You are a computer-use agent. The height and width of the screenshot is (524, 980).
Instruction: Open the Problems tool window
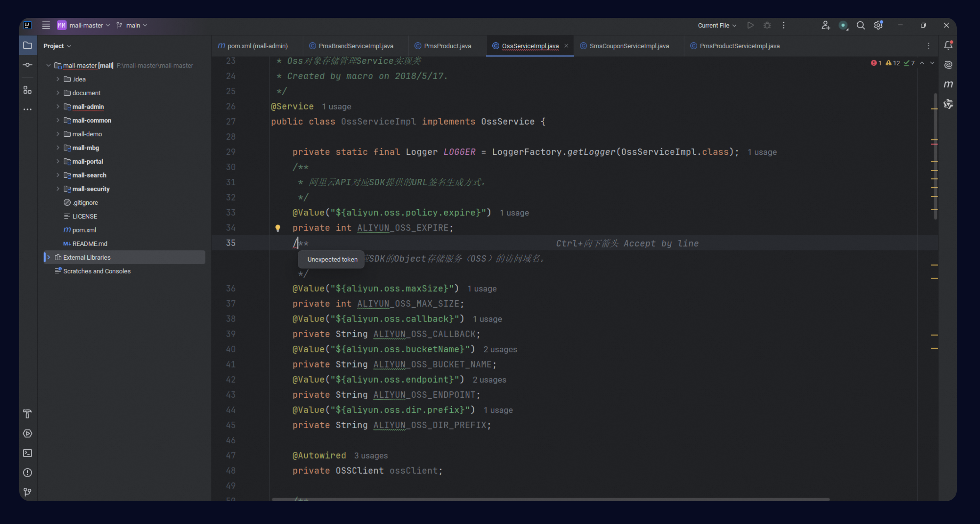click(x=27, y=473)
